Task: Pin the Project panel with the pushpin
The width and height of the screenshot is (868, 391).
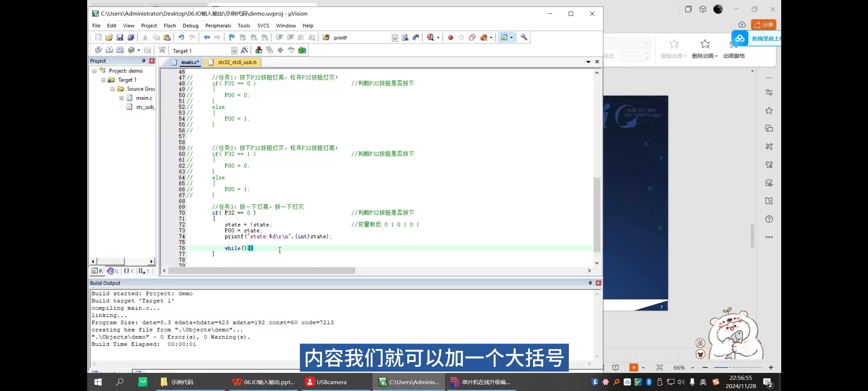Action: 144,61
